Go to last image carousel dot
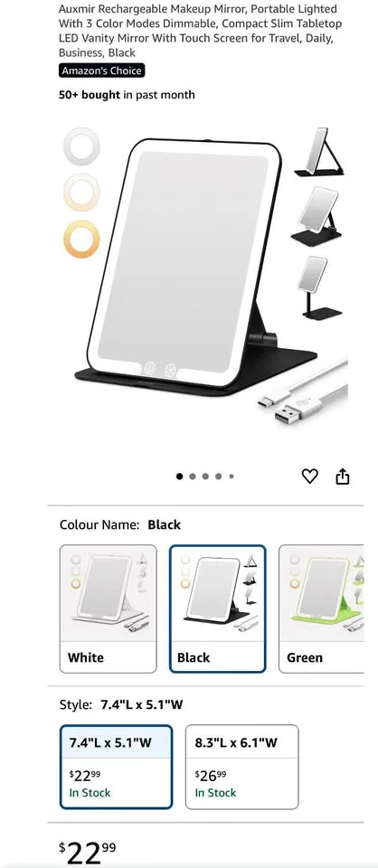This screenshot has width=378, height=868. [x=232, y=476]
